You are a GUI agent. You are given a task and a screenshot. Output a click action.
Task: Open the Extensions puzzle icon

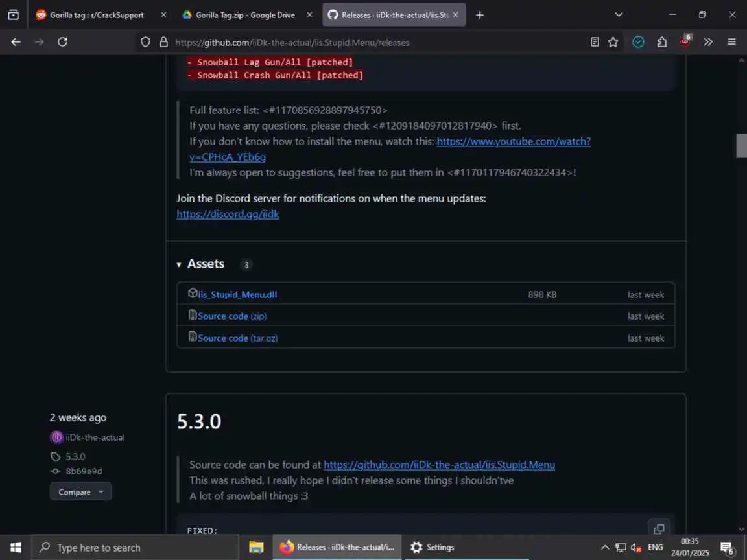click(x=661, y=42)
